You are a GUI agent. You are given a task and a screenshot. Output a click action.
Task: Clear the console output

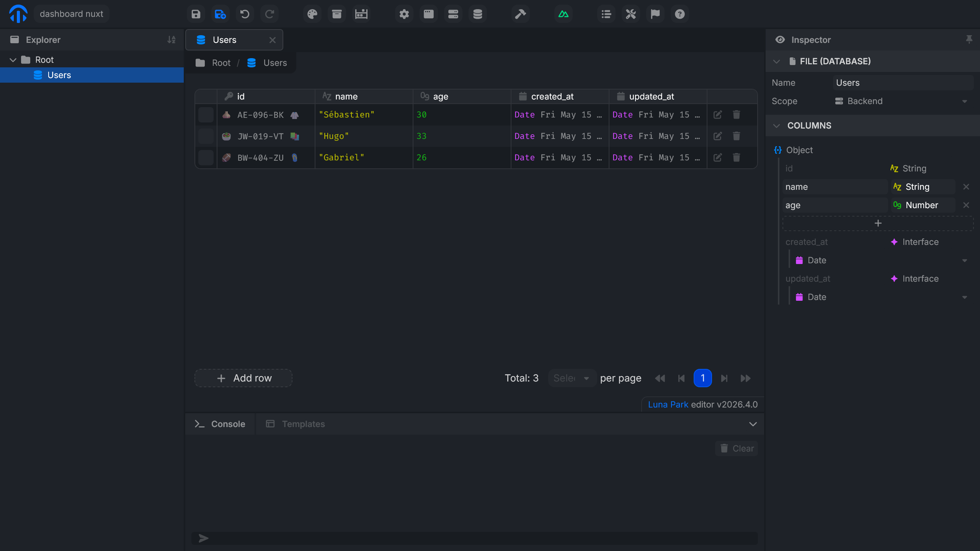(x=737, y=448)
